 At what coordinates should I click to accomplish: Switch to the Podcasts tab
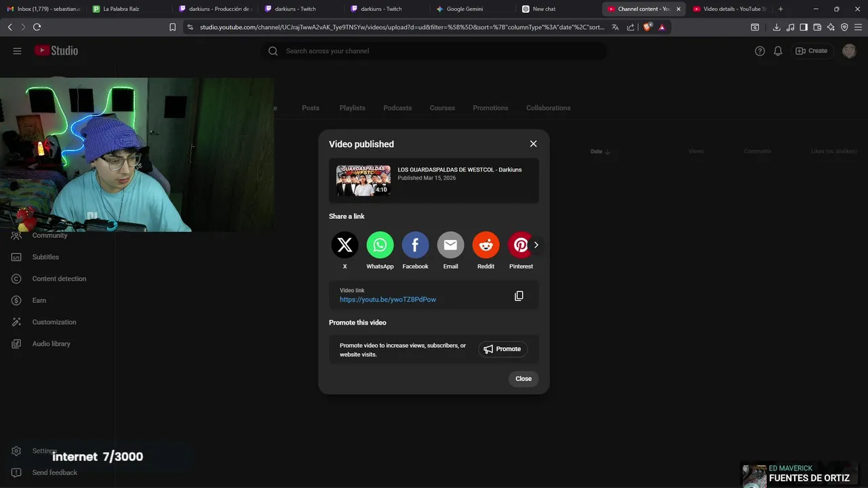[397, 108]
